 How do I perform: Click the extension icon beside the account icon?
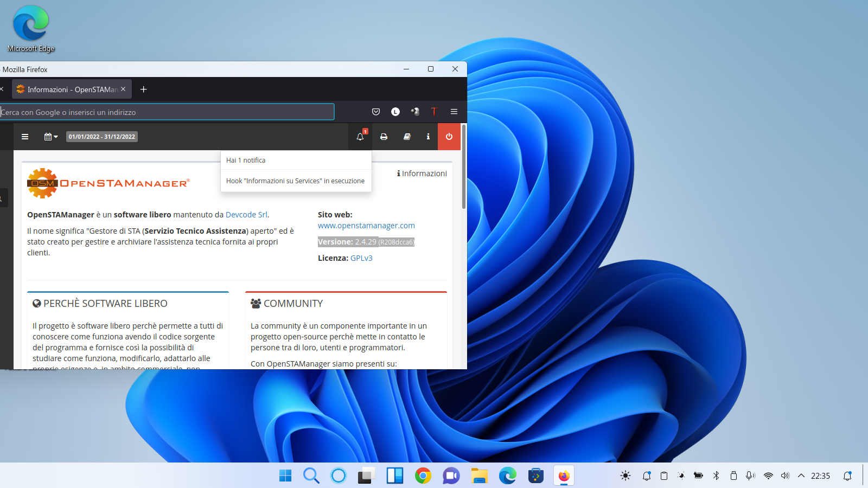[415, 112]
